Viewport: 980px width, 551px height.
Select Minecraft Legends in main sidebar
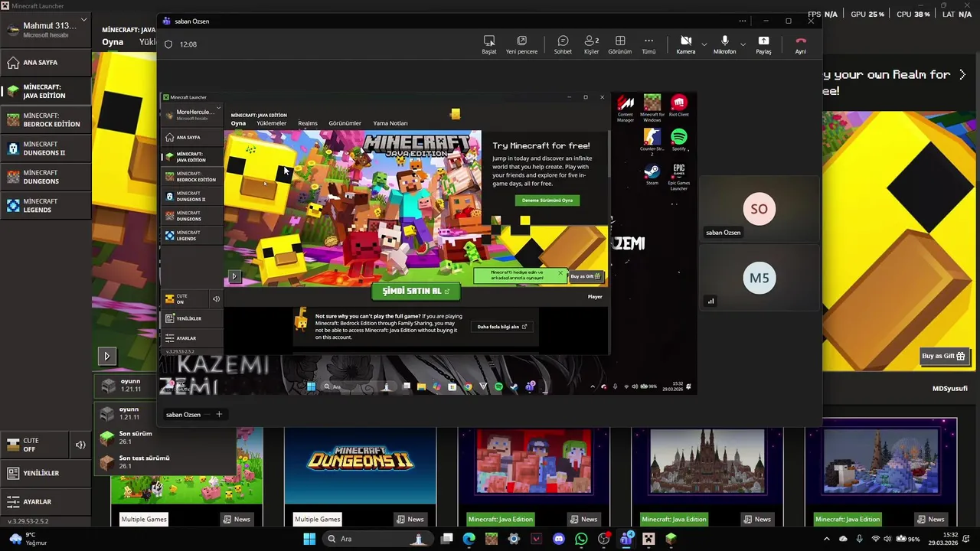click(x=46, y=205)
